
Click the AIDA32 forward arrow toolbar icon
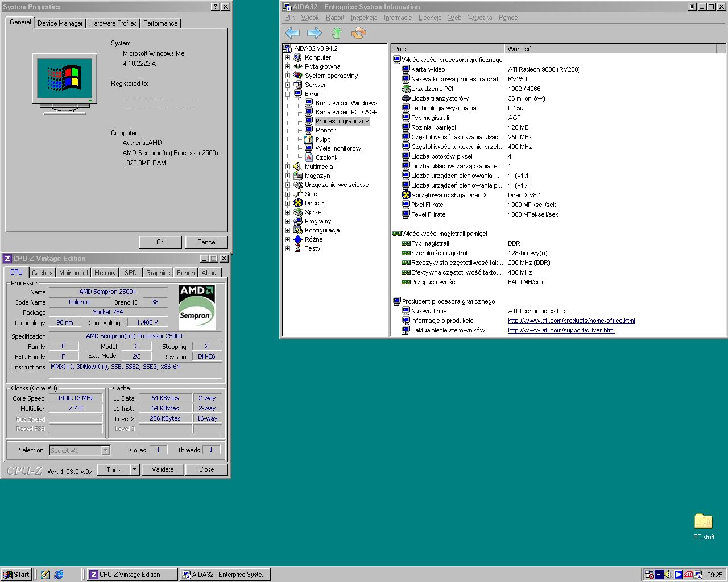point(314,33)
